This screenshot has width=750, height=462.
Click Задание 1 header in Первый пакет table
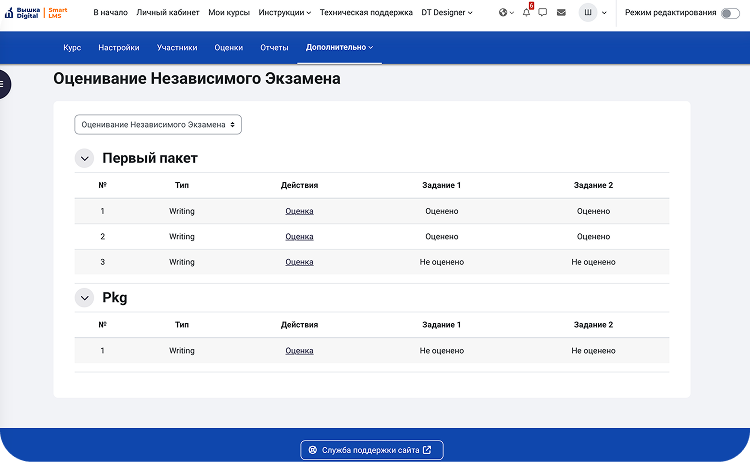point(441,185)
